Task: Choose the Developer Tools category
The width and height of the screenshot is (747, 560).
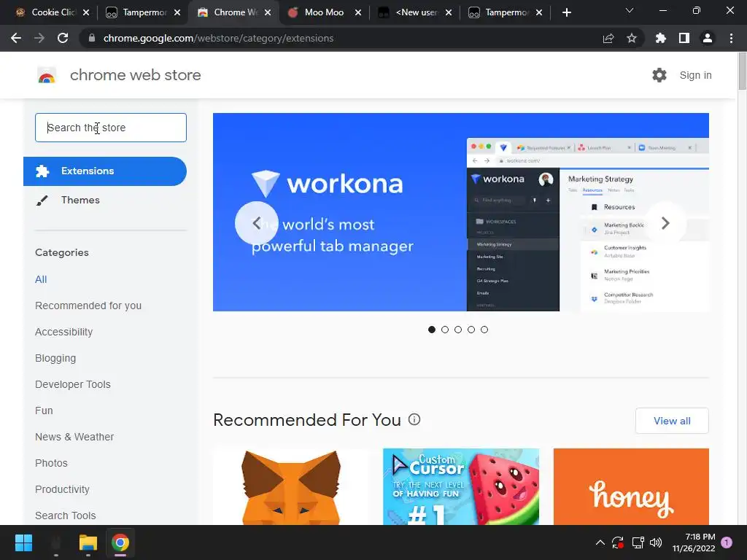Action: 73,384
